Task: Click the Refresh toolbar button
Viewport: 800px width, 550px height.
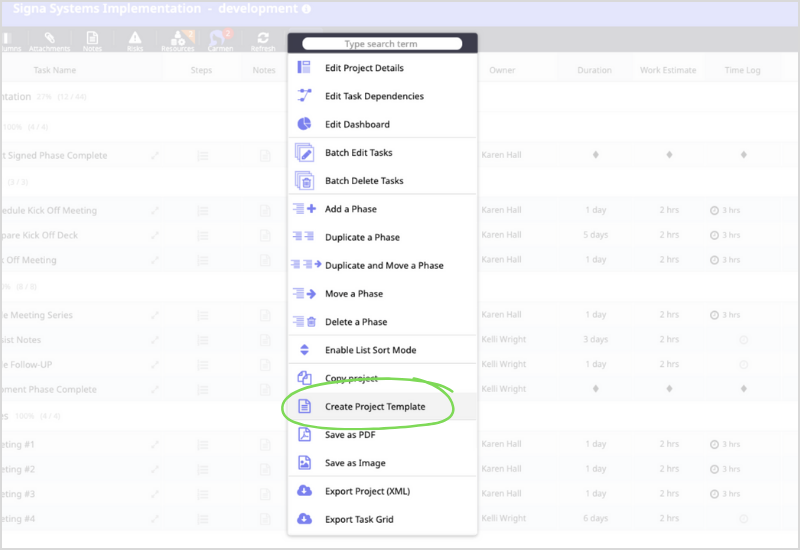Action: pos(263,41)
